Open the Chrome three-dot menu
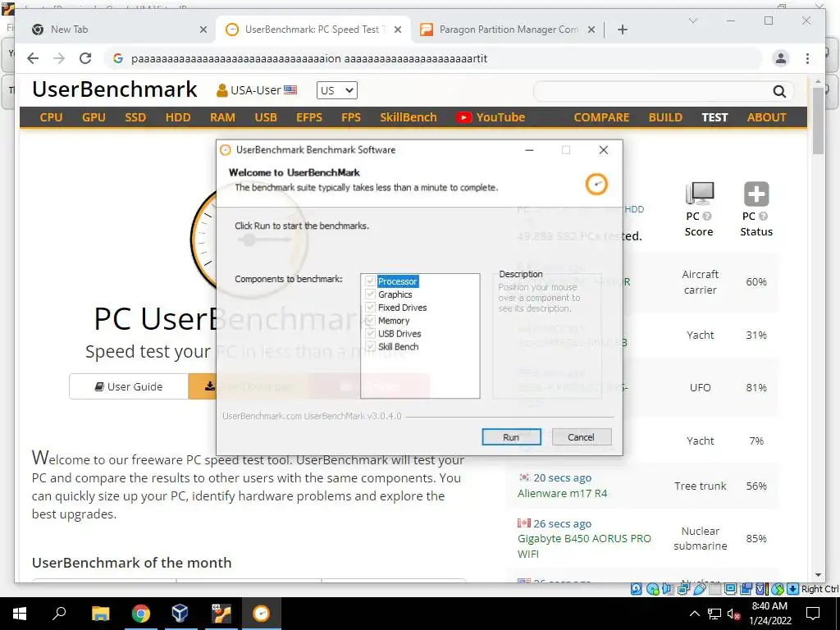 tap(807, 58)
